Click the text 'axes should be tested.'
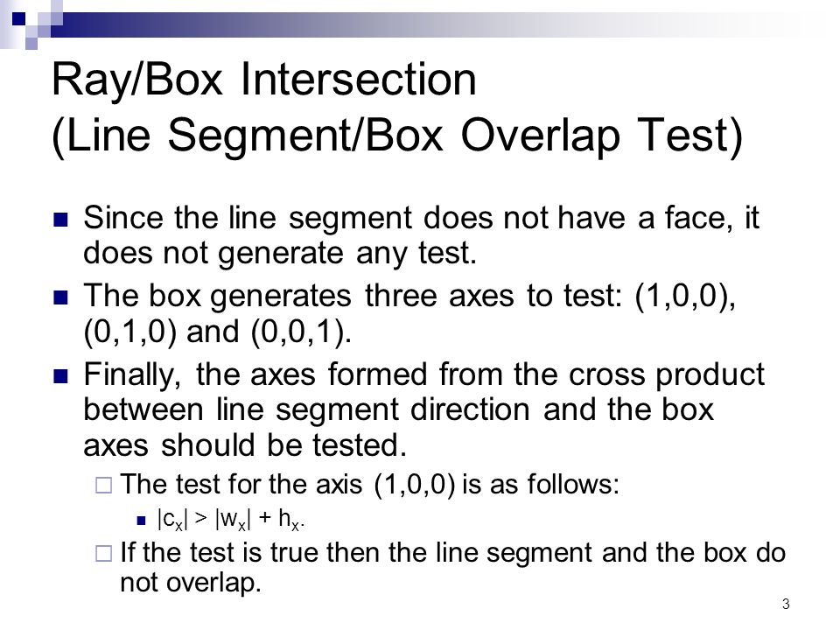Screen dimensions: 840x630 (245, 445)
